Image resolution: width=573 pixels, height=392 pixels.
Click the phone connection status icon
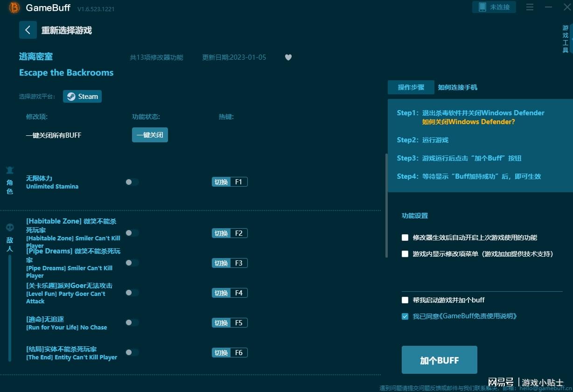tap(482, 7)
